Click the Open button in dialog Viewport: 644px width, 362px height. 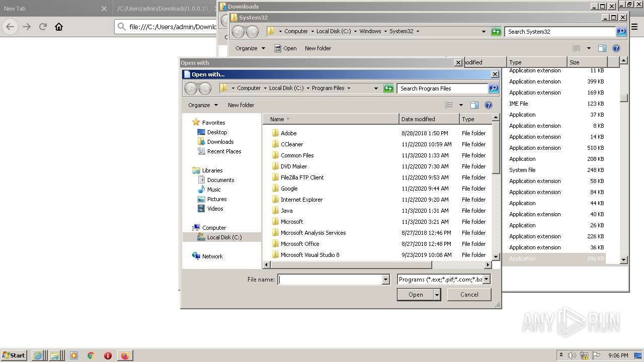click(415, 295)
